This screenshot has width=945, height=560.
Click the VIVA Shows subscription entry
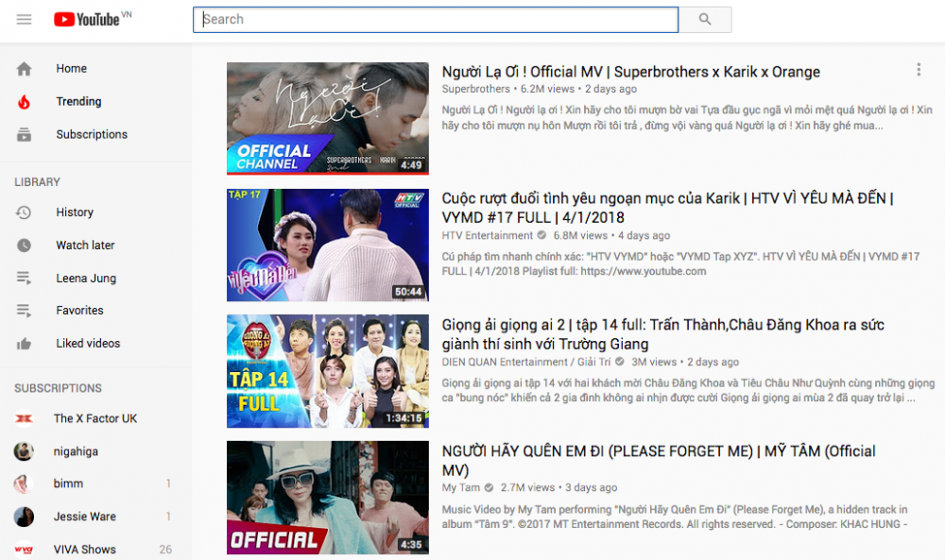tap(86, 549)
